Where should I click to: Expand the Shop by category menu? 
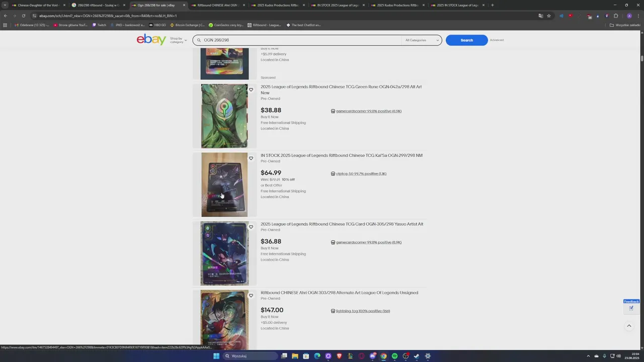(x=178, y=40)
